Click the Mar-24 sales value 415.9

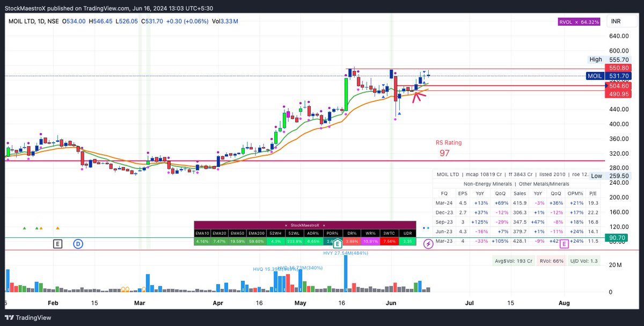pos(519,203)
